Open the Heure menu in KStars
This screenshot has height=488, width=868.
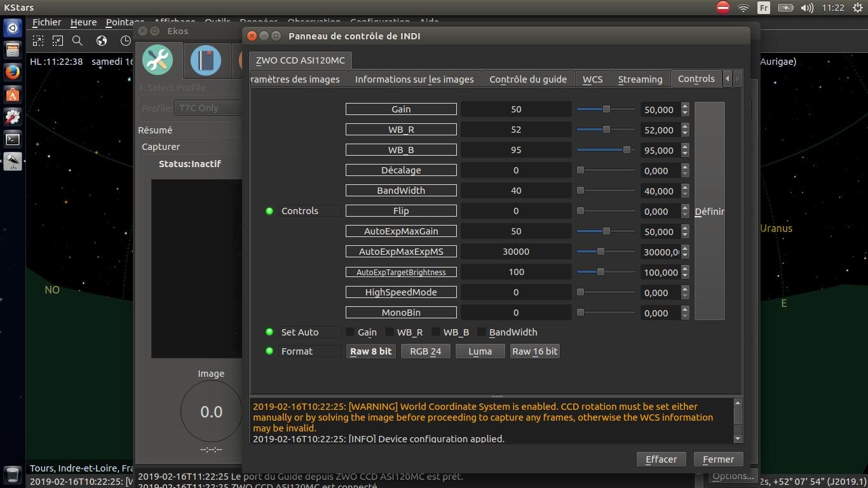[x=83, y=22]
